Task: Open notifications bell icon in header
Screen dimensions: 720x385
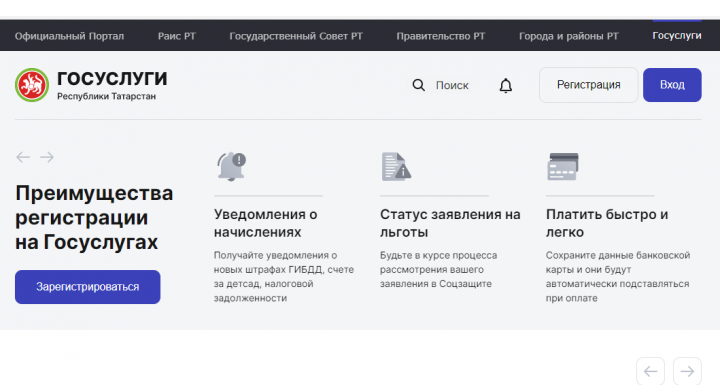Action: 506,85
